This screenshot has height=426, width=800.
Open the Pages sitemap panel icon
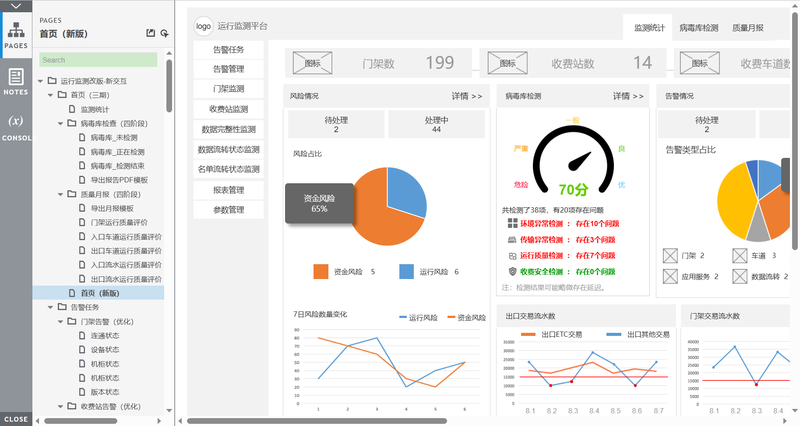[x=16, y=35]
